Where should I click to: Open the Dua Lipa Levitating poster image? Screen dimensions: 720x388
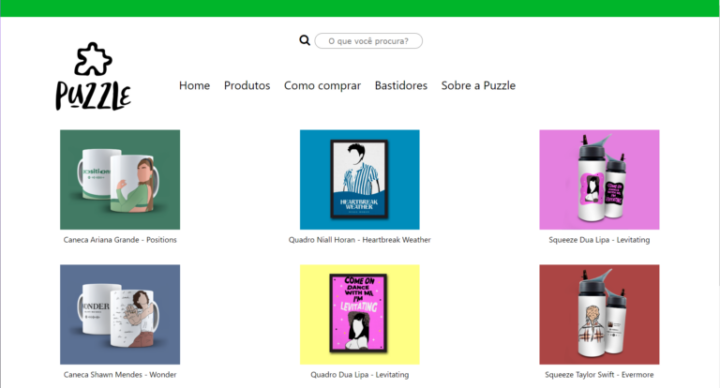(360, 315)
